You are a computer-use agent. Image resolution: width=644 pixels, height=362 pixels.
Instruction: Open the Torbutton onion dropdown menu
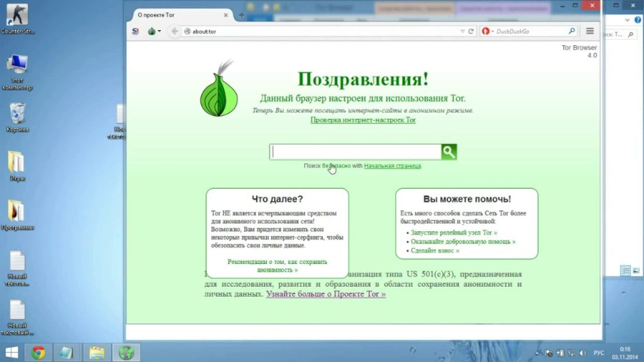click(154, 31)
